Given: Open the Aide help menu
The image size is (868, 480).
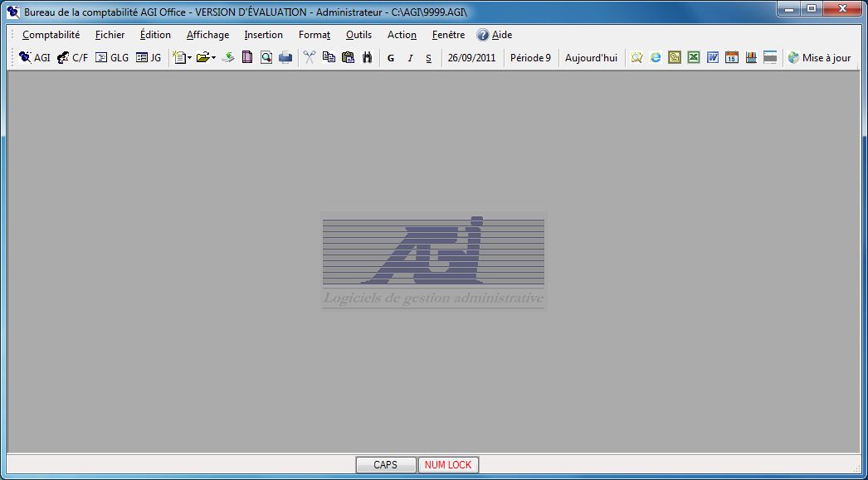Looking at the screenshot, I should (x=495, y=35).
